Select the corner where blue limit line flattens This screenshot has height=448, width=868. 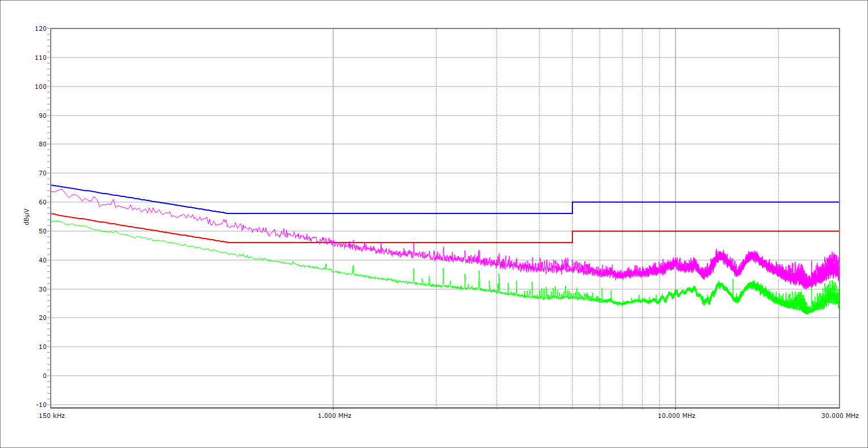pos(227,213)
